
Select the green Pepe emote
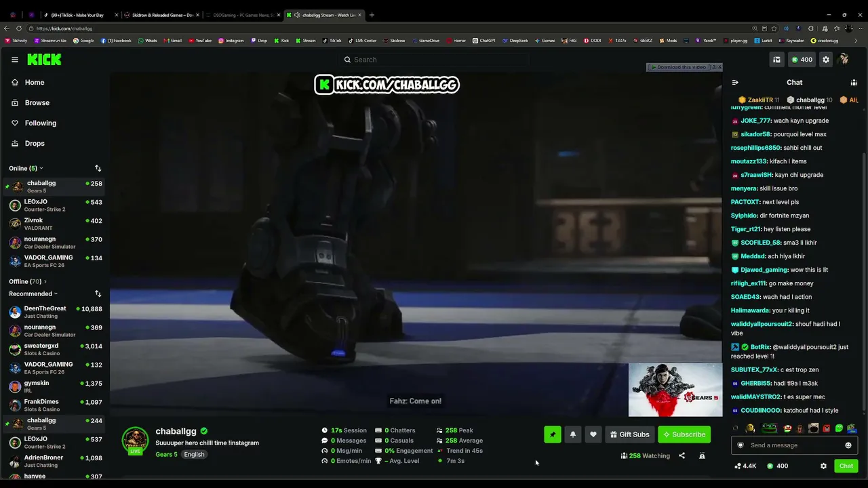point(768,428)
